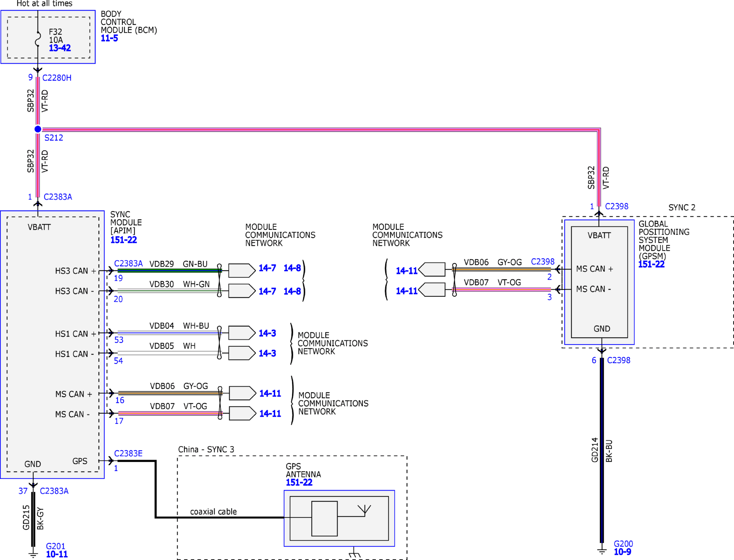Select the 'coaxial cable' label
Image resolution: width=734 pixels, height=560 pixels.
(x=213, y=512)
